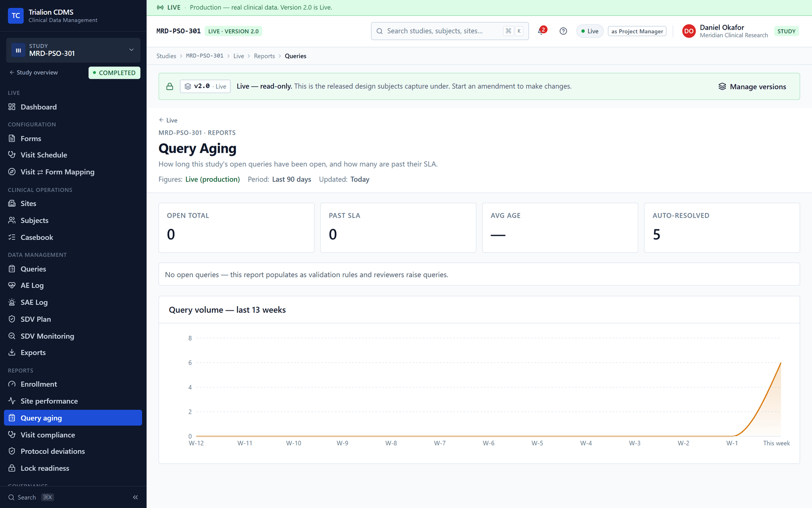812x508 pixels.
Task: Expand the MRD-PSO-301 study selector
Action: click(73, 50)
